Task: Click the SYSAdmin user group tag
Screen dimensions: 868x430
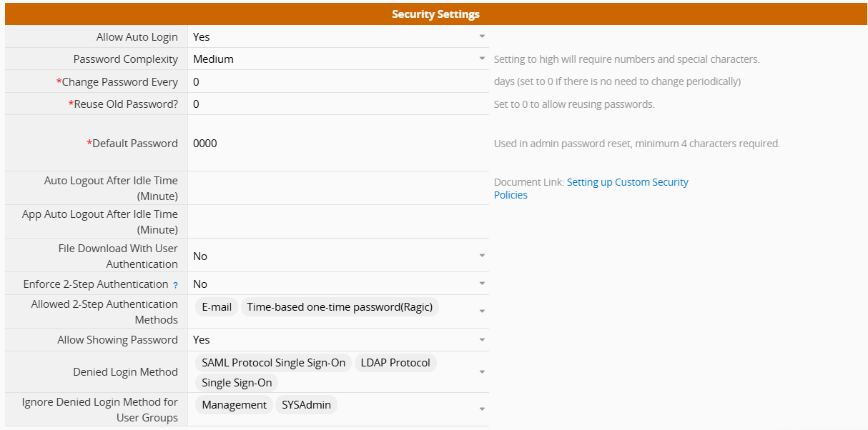Action: point(306,405)
